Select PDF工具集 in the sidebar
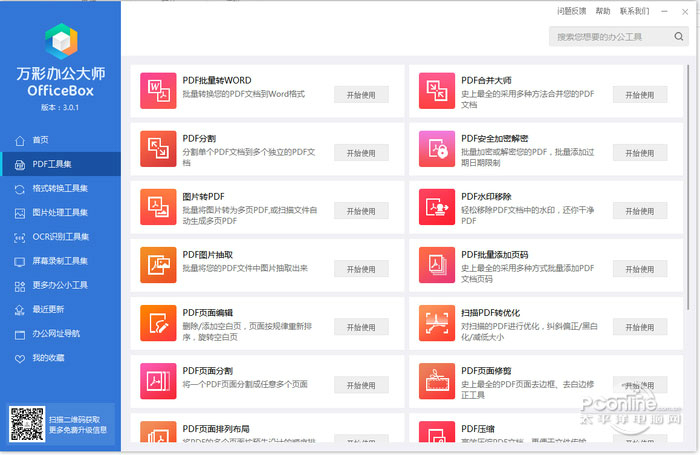Image resolution: width=700 pixels, height=455 pixels. 60,164
